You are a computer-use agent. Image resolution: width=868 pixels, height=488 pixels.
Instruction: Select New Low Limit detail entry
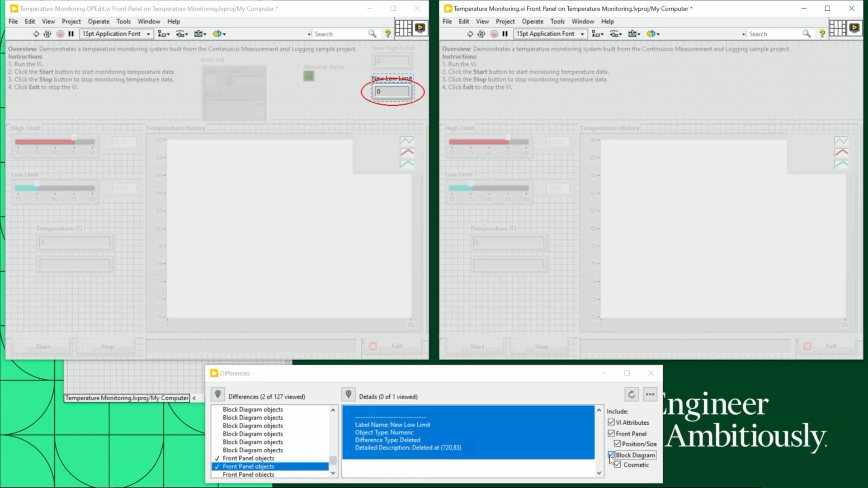tap(468, 432)
